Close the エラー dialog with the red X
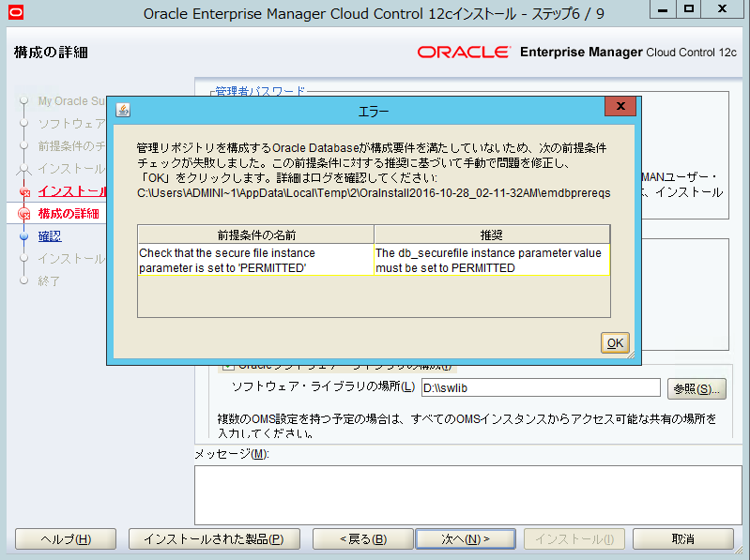This screenshot has width=750, height=560. click(620, 108)
